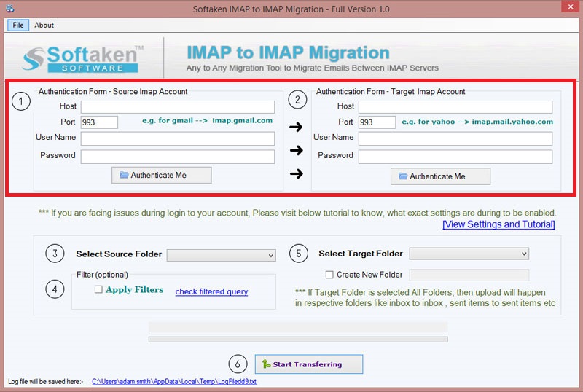Open the About menu
This screenshot has width=583, height=392.
(44, 25)
